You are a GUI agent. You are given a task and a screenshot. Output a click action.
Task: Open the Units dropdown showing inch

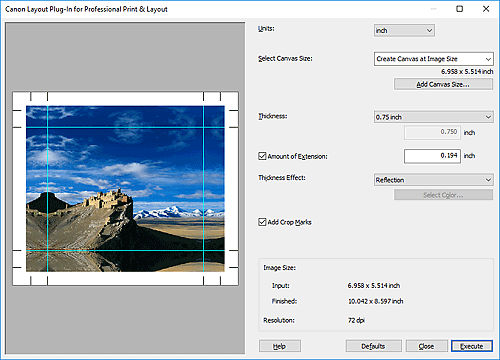pyautogui.click(x=404, y=31)
